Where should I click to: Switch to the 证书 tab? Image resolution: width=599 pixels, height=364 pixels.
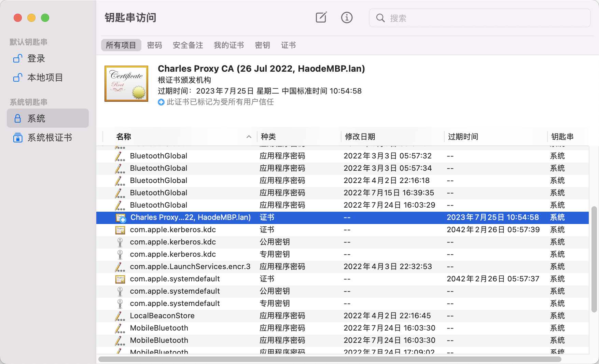[x=289, y=45]
